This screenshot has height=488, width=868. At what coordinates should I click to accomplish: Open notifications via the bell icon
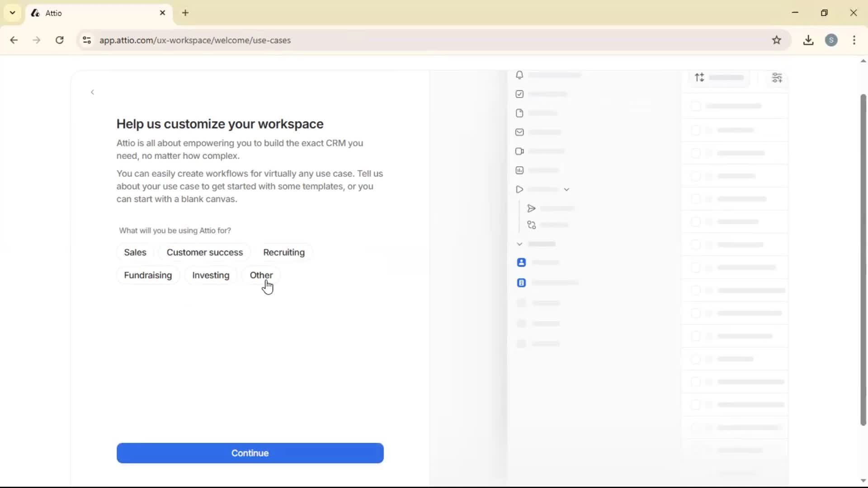pyautogui.click(x=519, y=75)
